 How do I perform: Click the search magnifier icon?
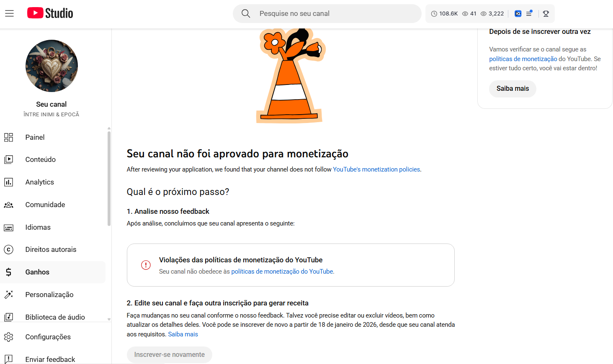pos(246,13)
